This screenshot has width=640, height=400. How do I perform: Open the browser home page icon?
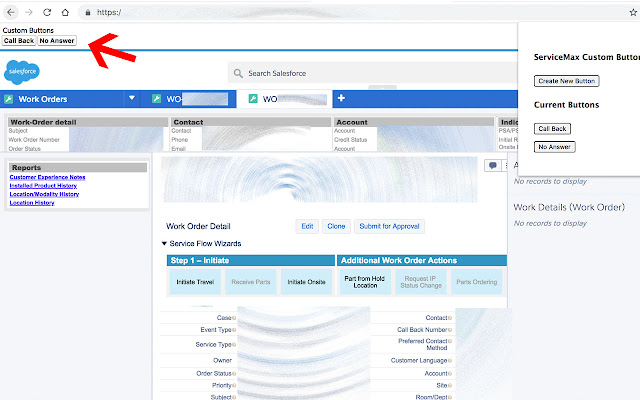[65, 12]
